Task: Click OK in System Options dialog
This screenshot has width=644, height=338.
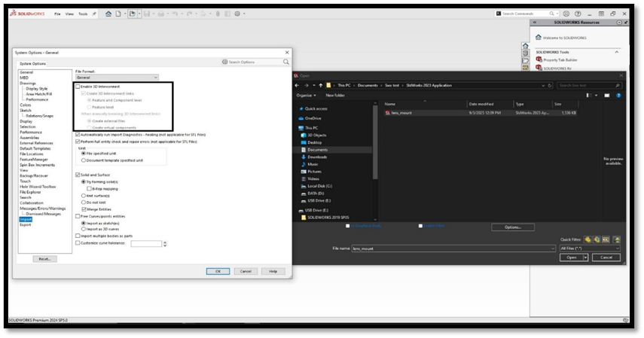Action: (218, 272)
